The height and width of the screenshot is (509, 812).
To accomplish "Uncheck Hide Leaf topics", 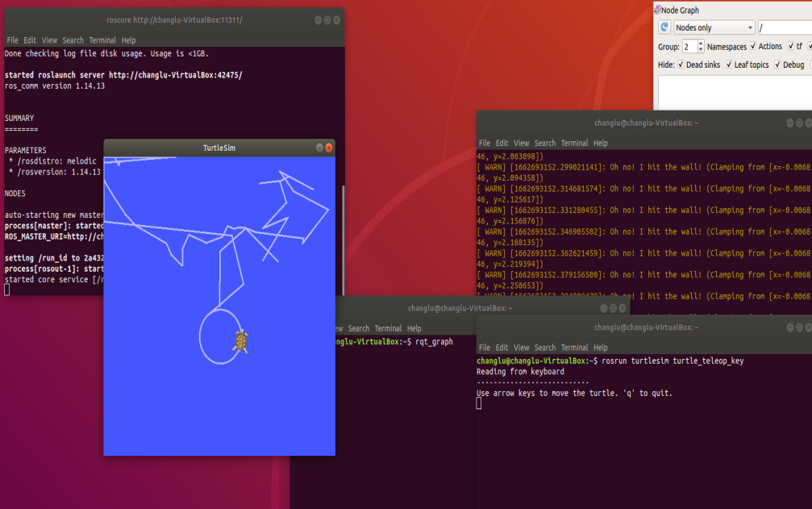I will [729, 65].
